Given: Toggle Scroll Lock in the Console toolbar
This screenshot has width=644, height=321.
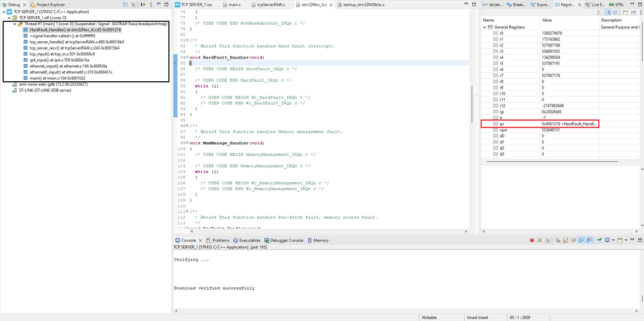Looking at the screenshot, I should point(565,240).
